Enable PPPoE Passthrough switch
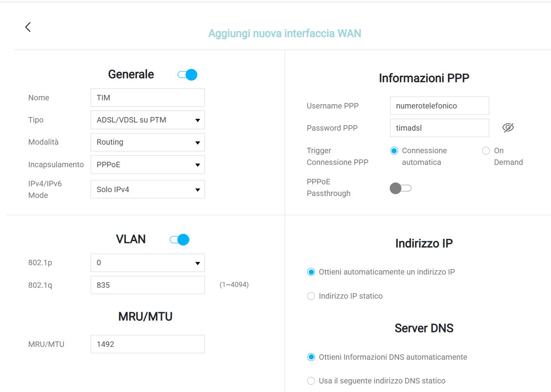 (401, 188)
